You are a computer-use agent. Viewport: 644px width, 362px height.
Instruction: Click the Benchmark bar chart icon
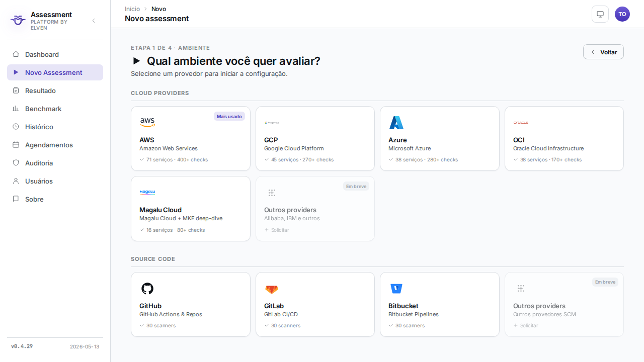click(x=16, y=109)
